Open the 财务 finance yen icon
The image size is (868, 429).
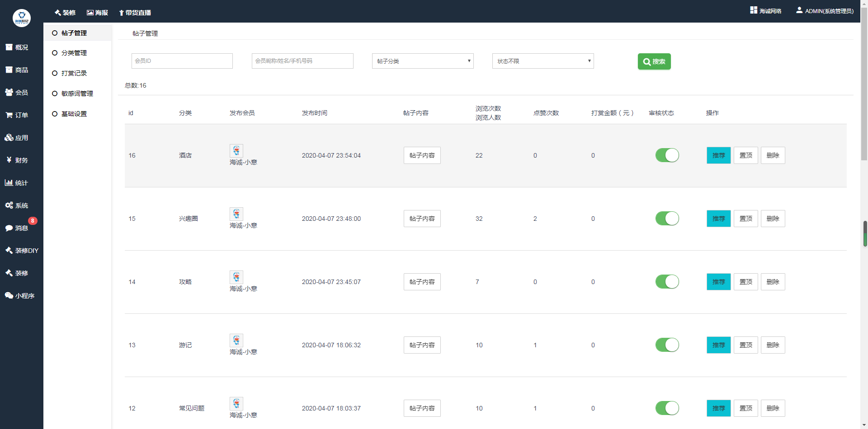click(9, 160)
